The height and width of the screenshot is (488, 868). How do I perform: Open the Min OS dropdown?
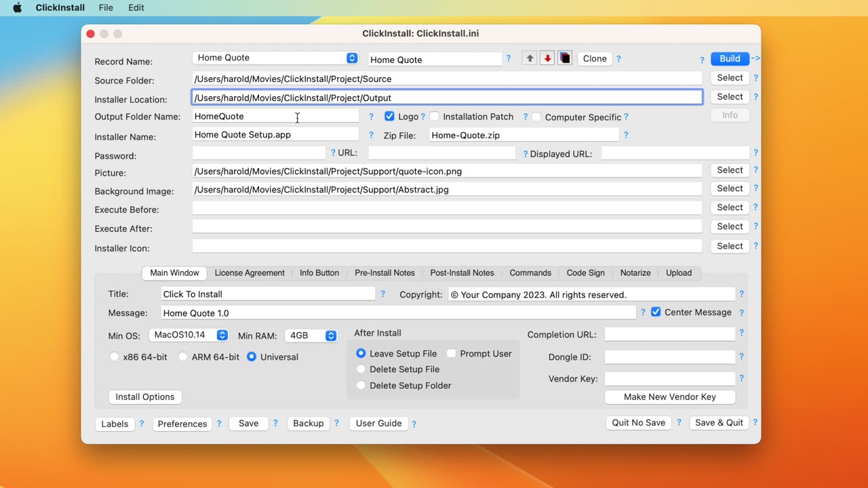coord(189,335)
